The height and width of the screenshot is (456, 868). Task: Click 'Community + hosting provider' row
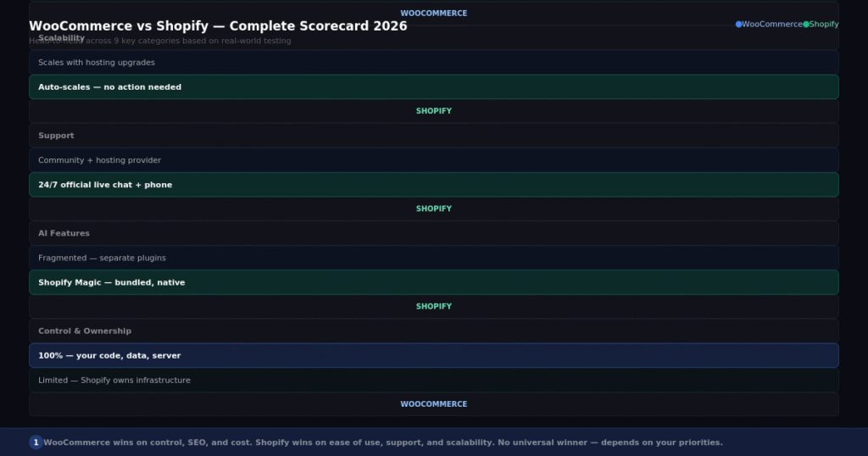click(x=434, y=160)
